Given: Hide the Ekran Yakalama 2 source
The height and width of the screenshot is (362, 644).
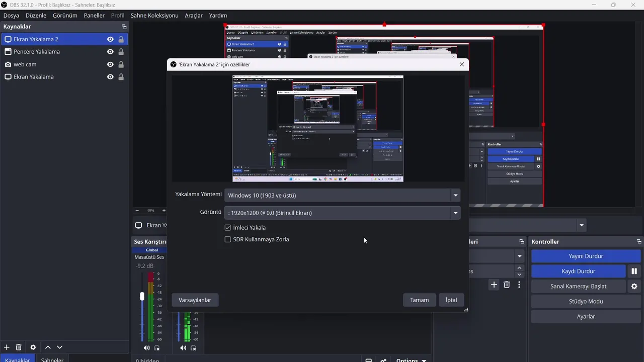Looking at the screenshot, I should (110, 39).
